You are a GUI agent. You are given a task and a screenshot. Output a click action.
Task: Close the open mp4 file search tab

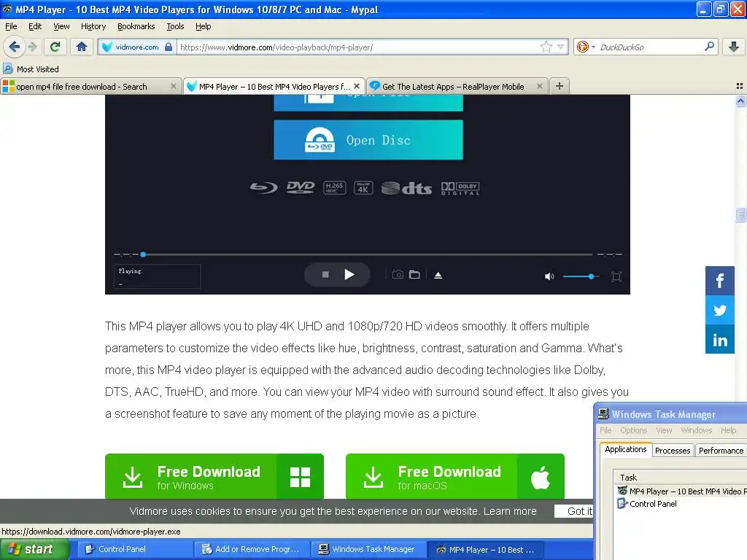point(174,86)
